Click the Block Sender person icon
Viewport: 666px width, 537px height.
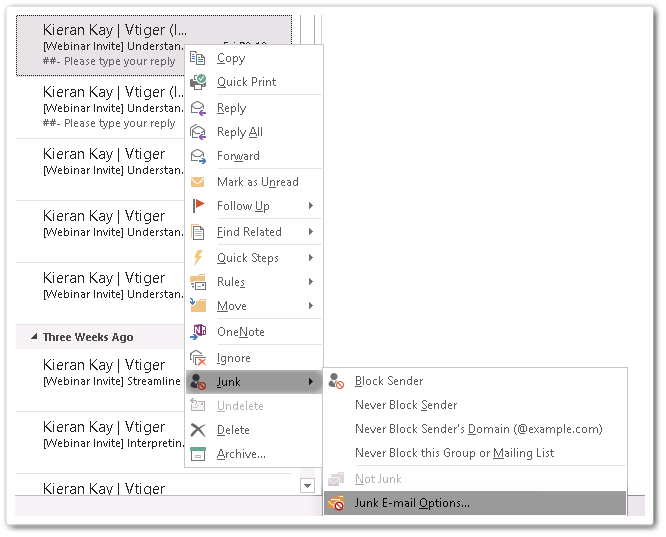coord(336,381)
